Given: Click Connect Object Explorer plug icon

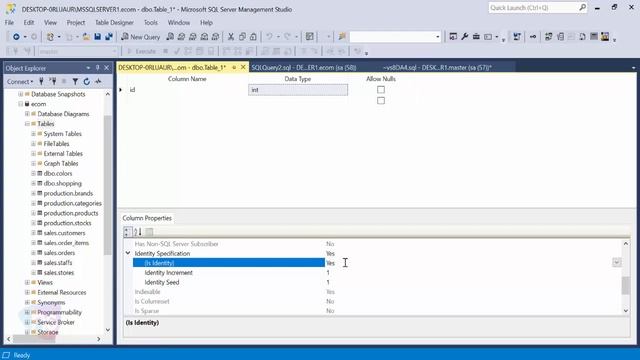Looking at the screenshot, I should 41,82.
